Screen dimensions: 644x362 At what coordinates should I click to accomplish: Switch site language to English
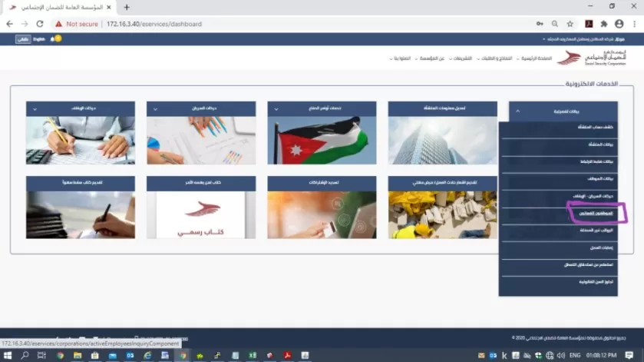[39, 39]
